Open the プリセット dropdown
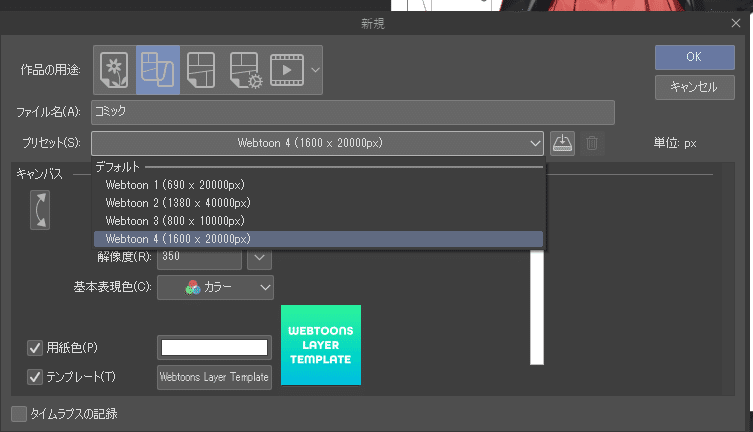This screenshot has height=432, width=753. [x=317, y=143]
